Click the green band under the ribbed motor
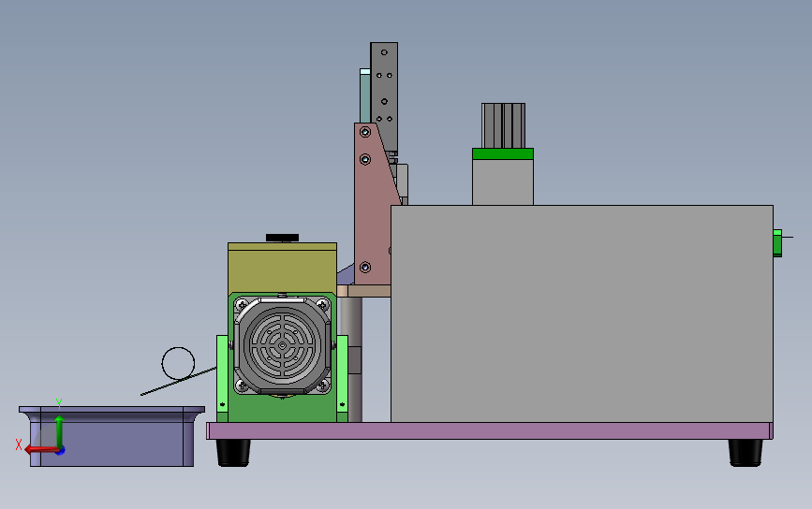The height and width of the screenshot is (509, 812). pos(503,153)
